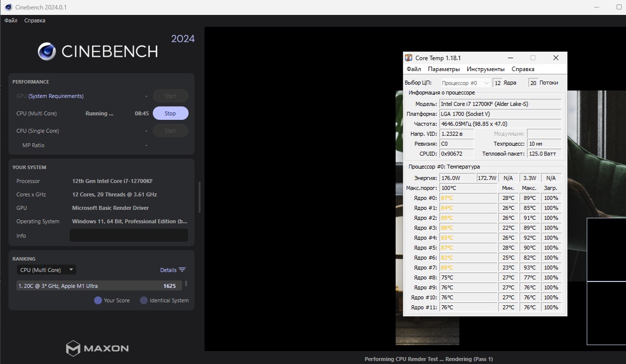
Task: Click the 20 Потоки count box
Action: [533, 83]
